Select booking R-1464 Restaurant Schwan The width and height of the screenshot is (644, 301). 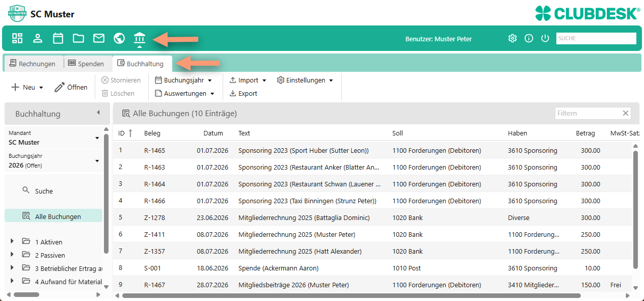(372, 184)
